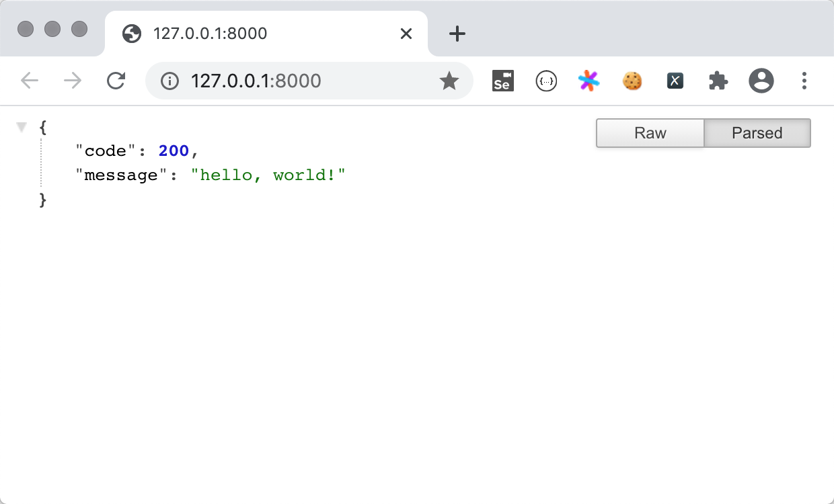Viewport: 834px width, 504px height.
Task: Open the JSON formatter braces extension
Action: [545, 81]
